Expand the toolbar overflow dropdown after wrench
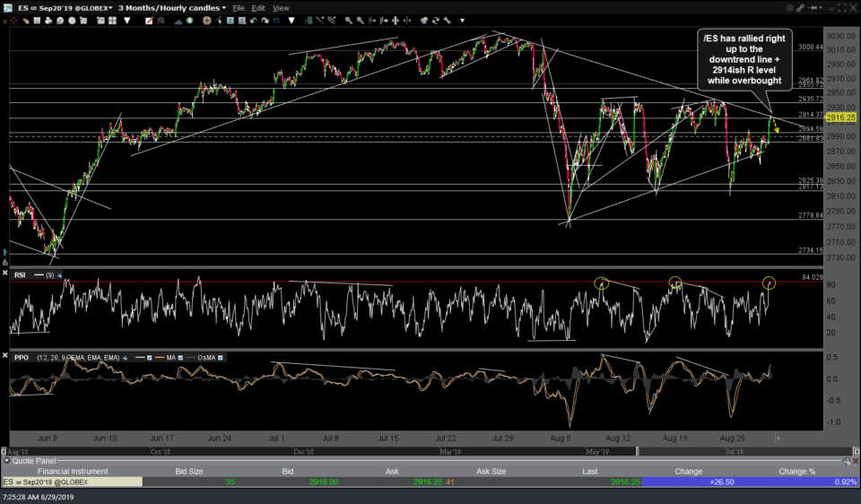This screenshot has width=861, height=504. tap(463, 21)
